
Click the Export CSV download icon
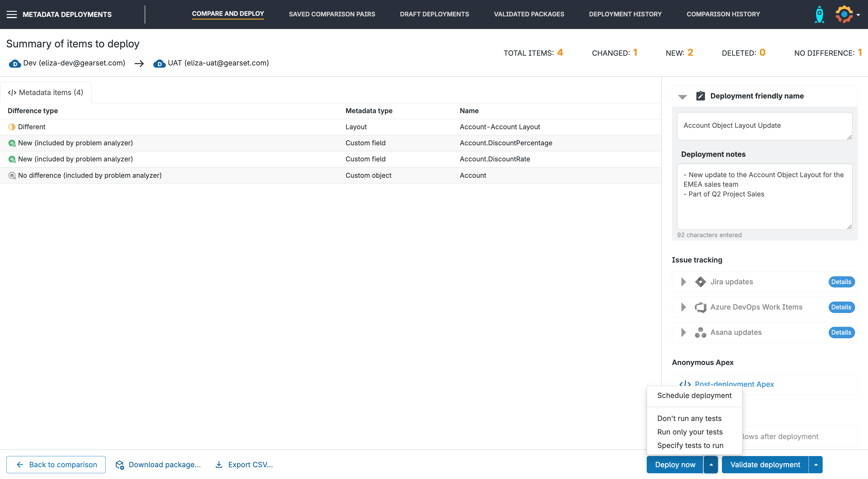click(219, 465)
